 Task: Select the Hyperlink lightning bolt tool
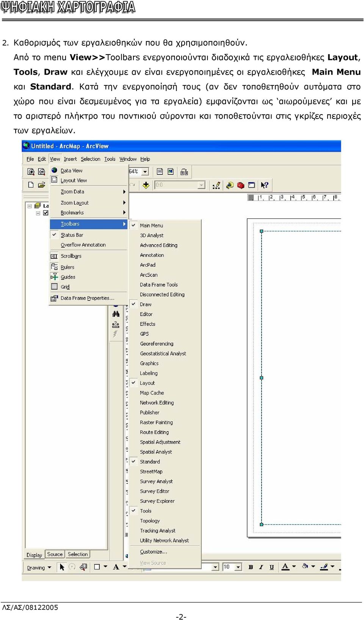(x=115, y=334)
